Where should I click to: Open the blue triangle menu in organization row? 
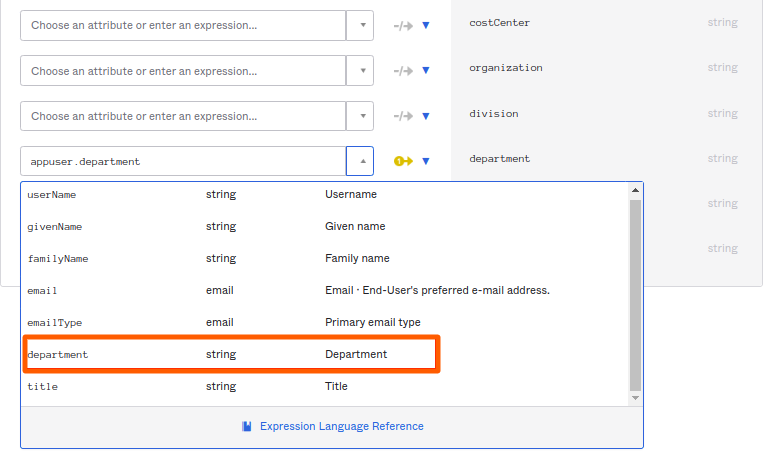(426, 71)
